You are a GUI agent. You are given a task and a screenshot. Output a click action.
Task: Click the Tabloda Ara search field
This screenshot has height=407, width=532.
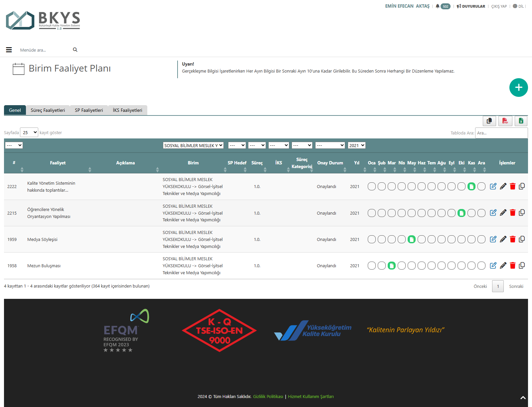point(501,133)
